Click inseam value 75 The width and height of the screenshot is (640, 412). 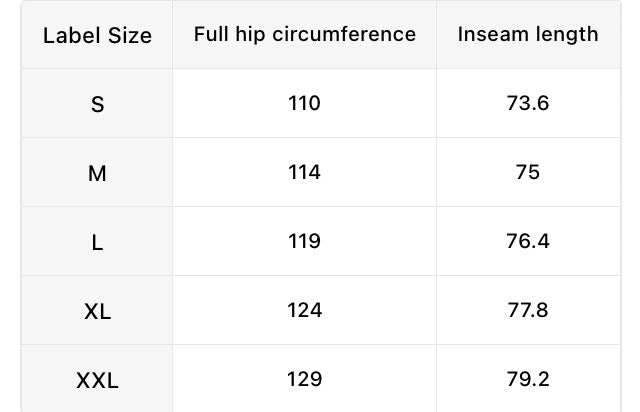pyautogui.click(x=528, y=172)
